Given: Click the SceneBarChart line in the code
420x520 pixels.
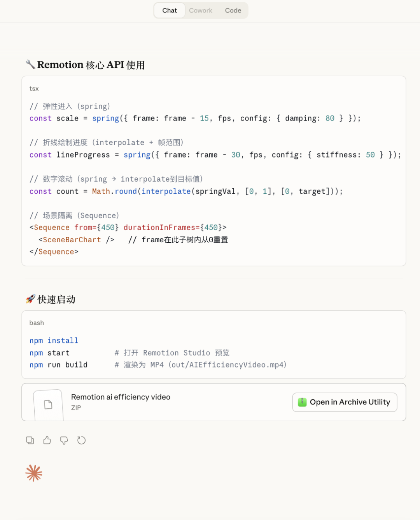Looking at the screenshot, I should pos(76,240).
